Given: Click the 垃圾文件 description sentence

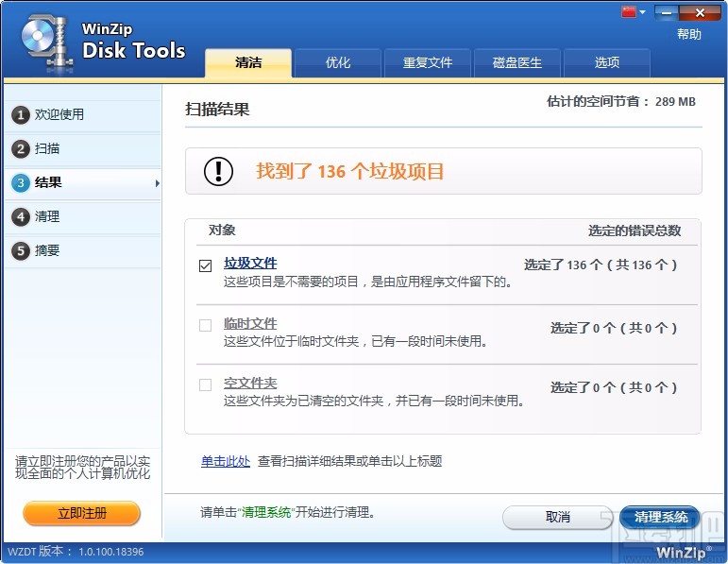Looking at the screenshot, I should coord(368,282).
